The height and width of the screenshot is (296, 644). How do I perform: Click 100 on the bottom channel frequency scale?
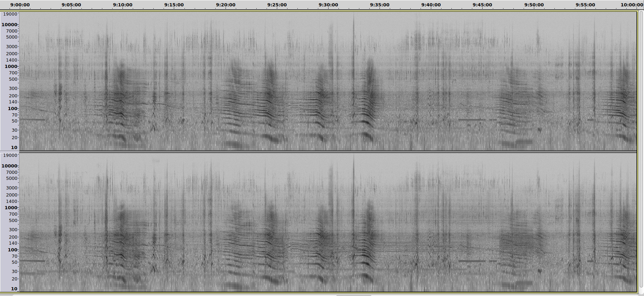pos(12,250)
